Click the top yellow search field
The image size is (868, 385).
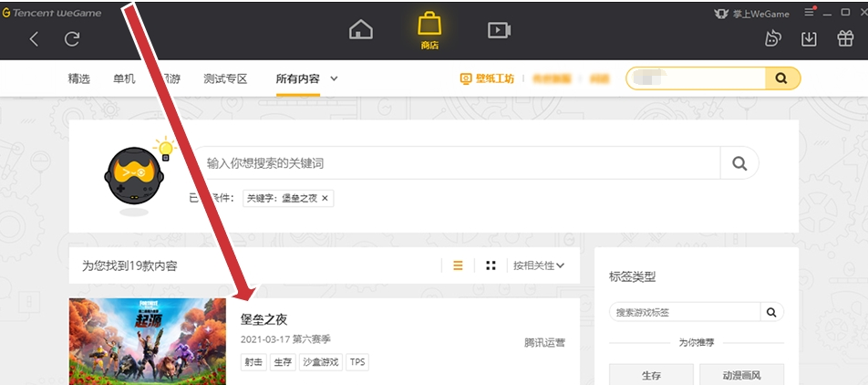(x=696, y=78)
